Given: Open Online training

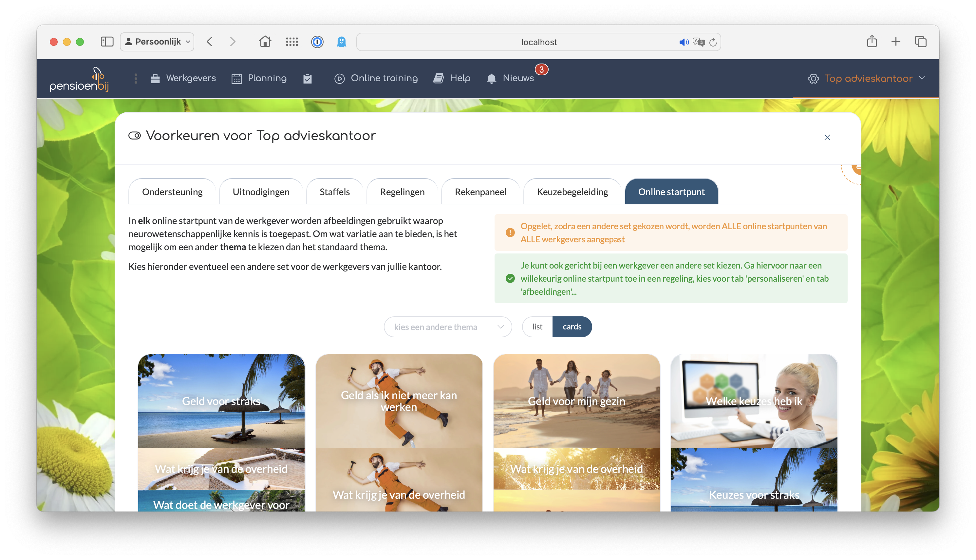Looking at the screenshot, I should (376, 79).
